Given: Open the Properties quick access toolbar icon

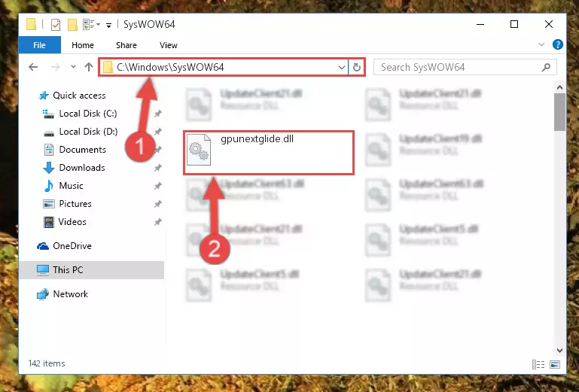Looking at the screenshot, I should point(56,25).
